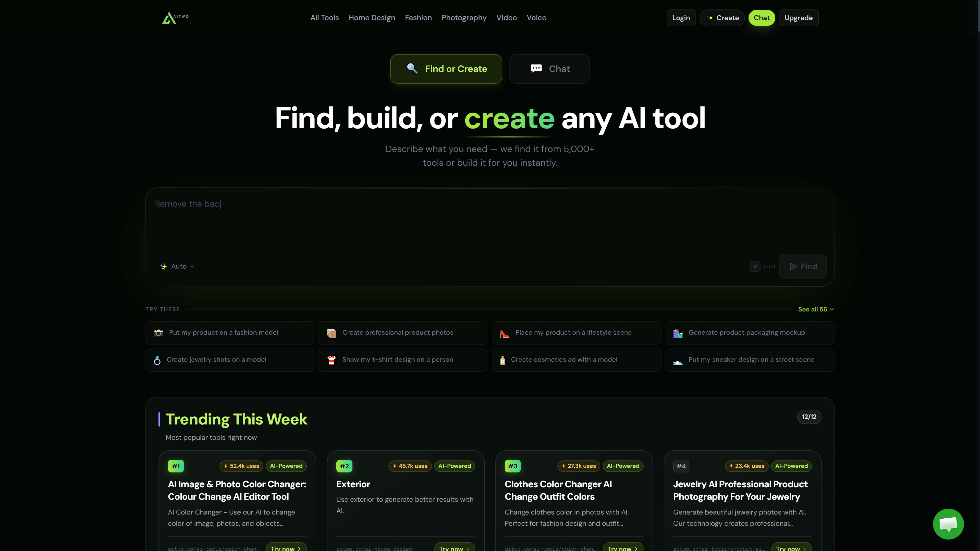Expand See all 56 suggestions
Viewport: 980px width, 551px height.
(x=816, y=309)
